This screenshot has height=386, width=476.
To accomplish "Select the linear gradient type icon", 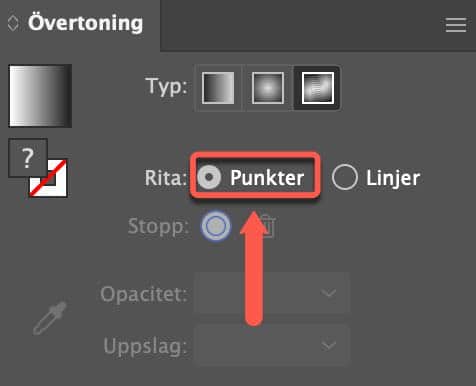I will click(218, 88).
